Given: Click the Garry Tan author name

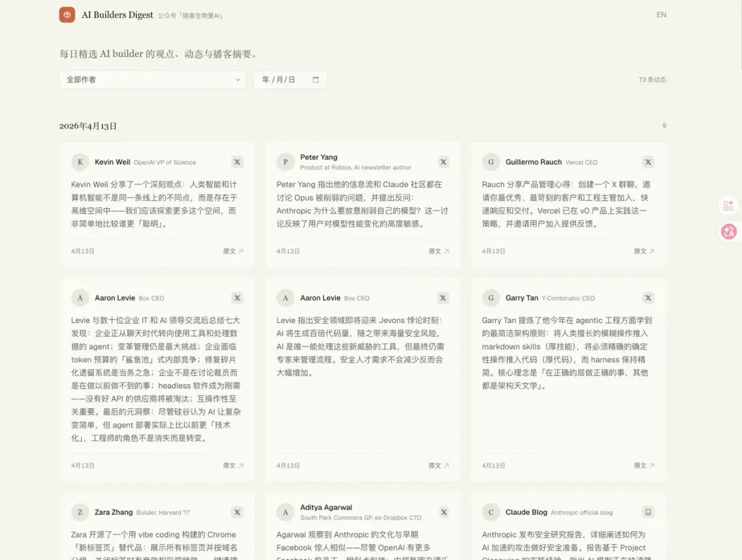Looking at the screenshot, I should coord(521,298).
